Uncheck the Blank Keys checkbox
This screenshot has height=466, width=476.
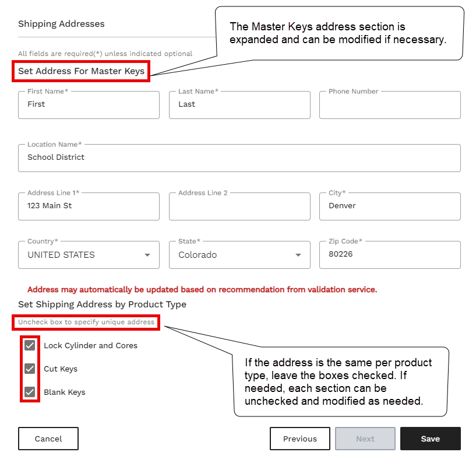coord(30,392)
